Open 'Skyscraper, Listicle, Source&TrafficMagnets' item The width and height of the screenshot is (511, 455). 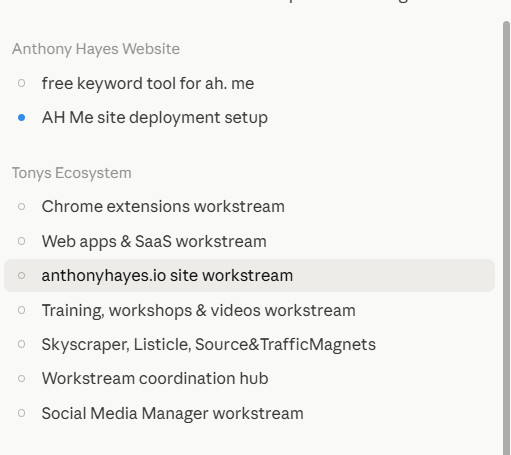(249, 344)
